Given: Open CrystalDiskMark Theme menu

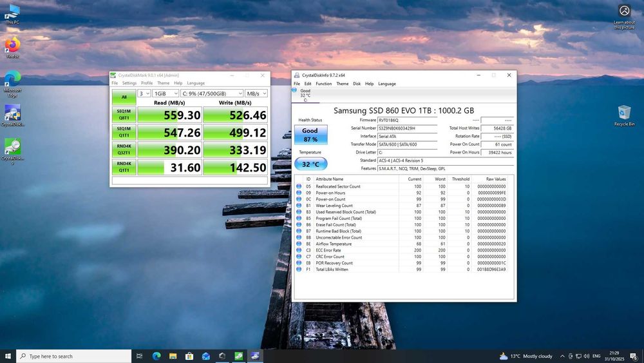Looking at the screenshot, I should coord(163,83).
